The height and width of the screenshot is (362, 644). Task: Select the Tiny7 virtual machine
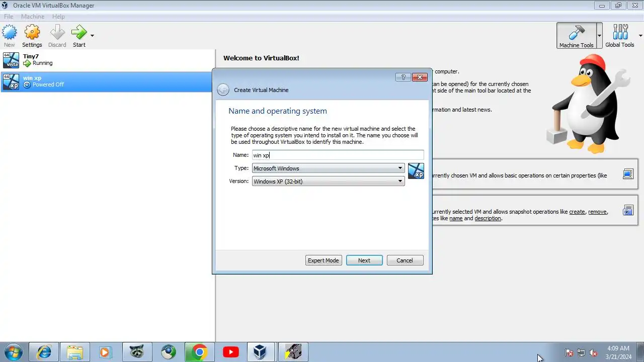pos(107,60)
